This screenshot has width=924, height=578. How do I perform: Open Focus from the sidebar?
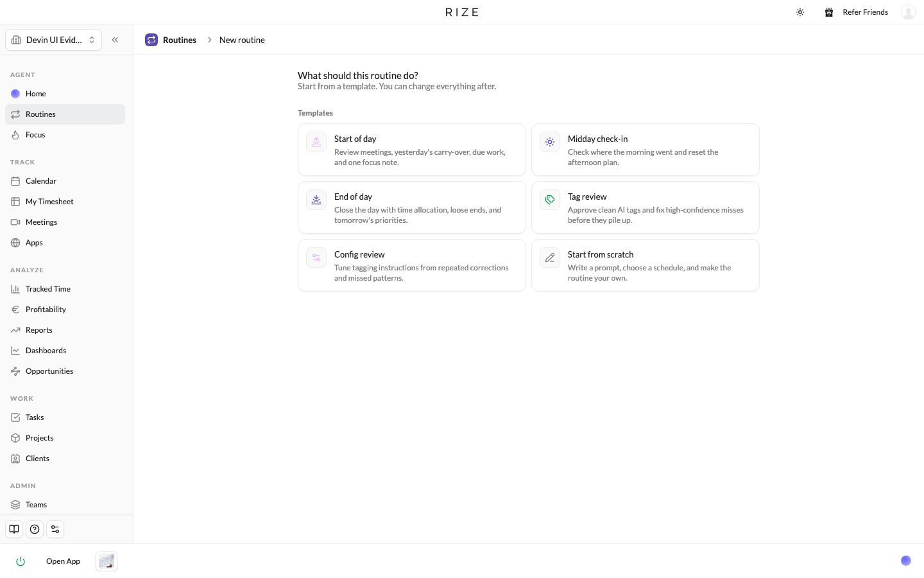point(65,135)
